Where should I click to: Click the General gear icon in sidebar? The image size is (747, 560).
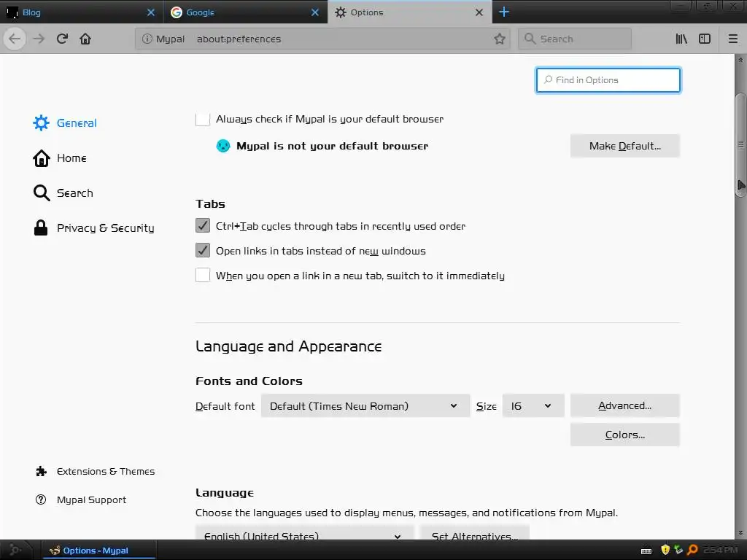pyautogui.click(x=41, y=122)
